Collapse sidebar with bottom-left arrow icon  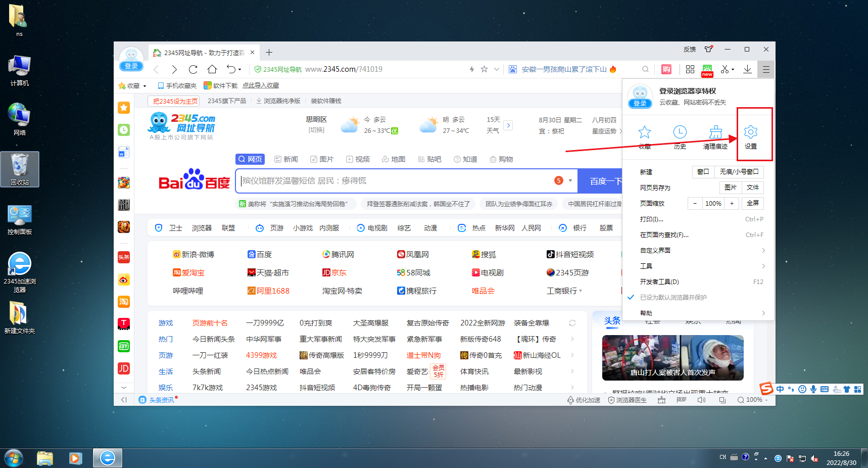point(124,400)
